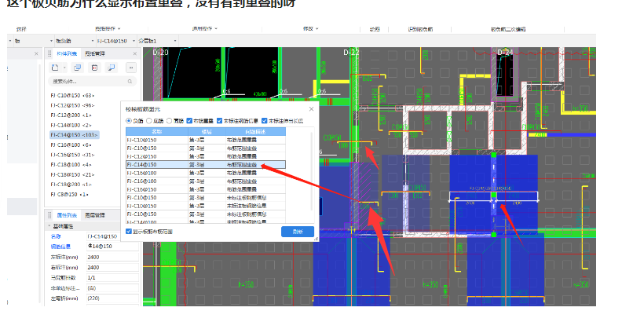
Task: Switch to the 属性列表 tab
Action: (67, 215)
